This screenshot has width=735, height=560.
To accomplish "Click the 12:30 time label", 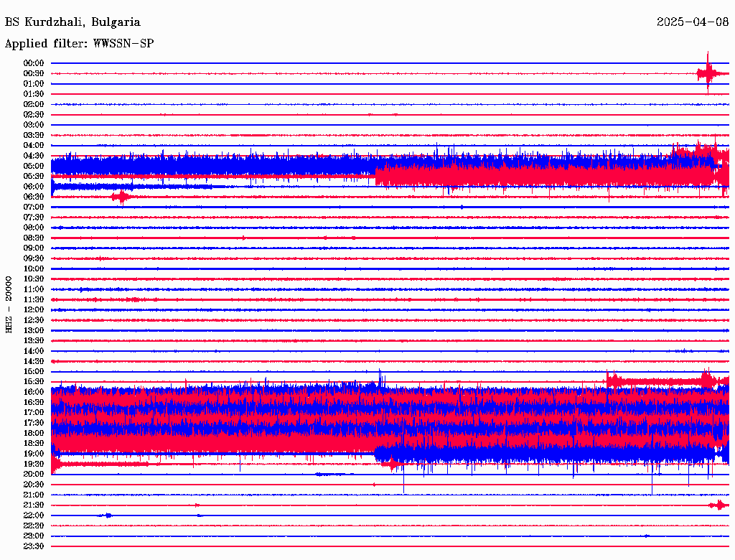I will (x=34, y=320).
